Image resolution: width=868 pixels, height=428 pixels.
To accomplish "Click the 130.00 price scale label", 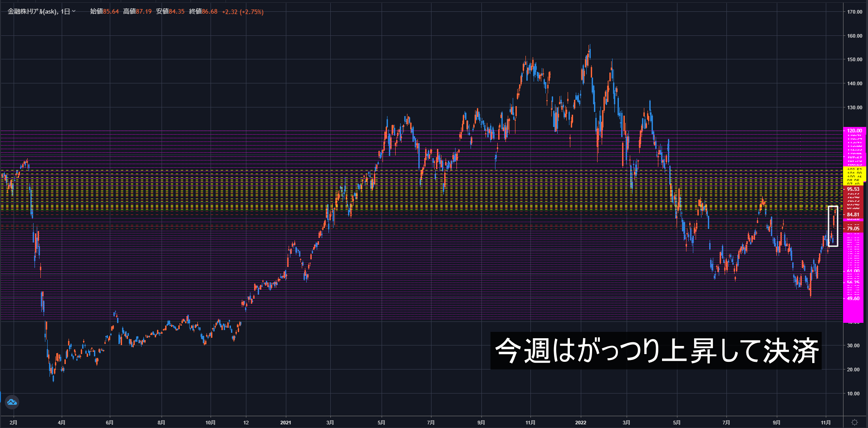I will click(x=855, y=107).
